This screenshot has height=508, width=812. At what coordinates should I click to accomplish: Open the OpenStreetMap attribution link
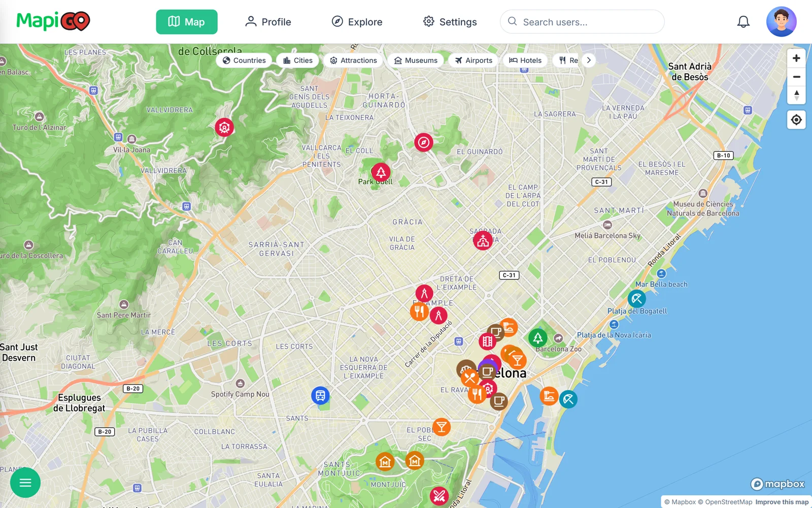725,502
